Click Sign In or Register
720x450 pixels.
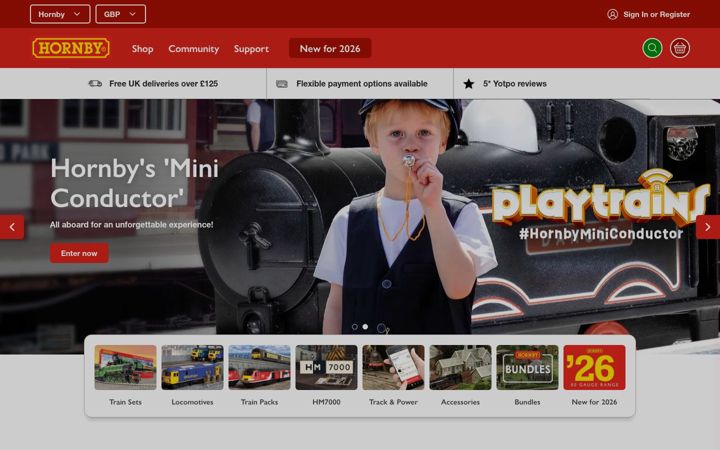[x=657, y=14]
